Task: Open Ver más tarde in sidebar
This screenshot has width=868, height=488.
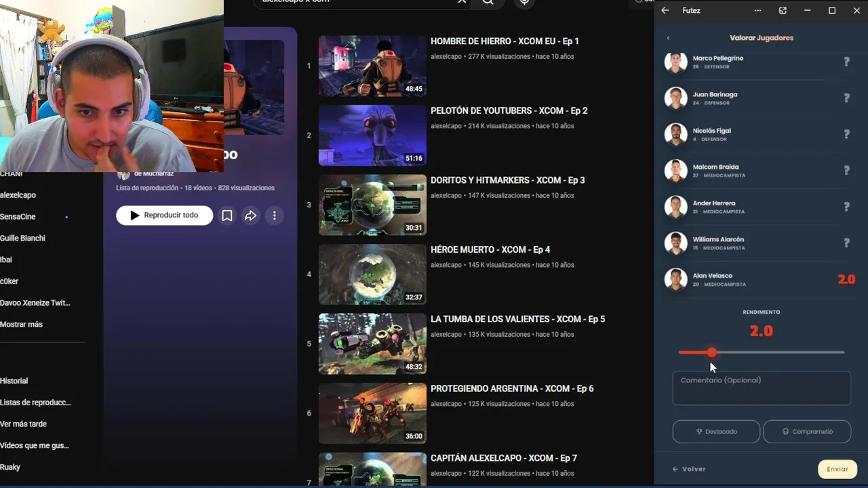Action: 24,424
